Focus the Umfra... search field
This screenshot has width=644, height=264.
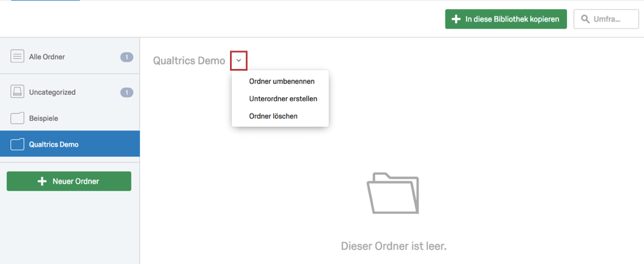606,19
